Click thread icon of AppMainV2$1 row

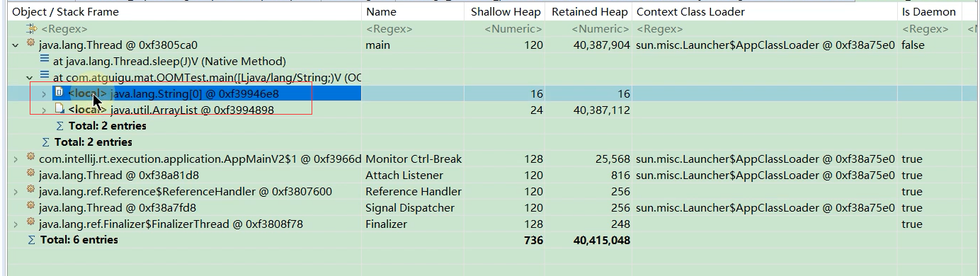(30, 158)
